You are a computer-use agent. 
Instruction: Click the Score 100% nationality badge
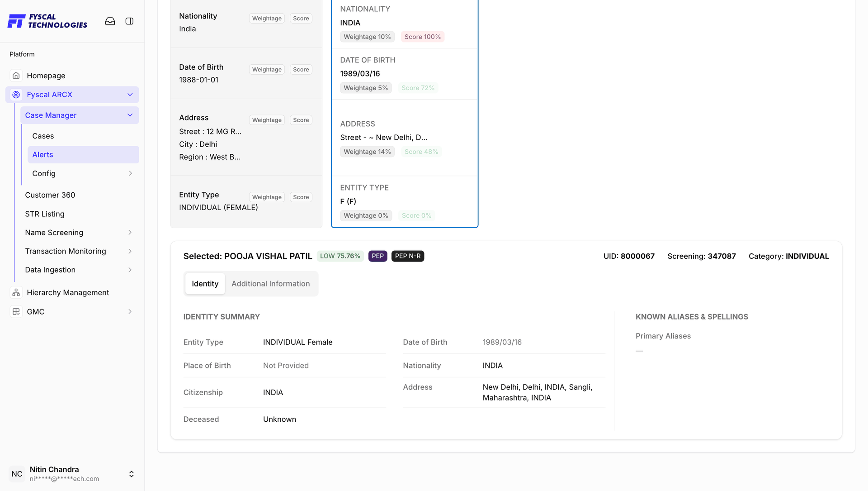pos(422,37)
